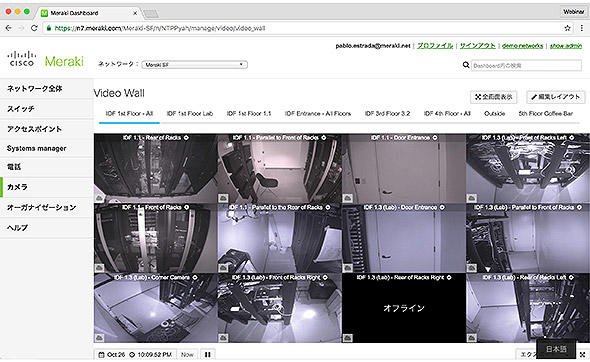Click cloud icon on IDF 1.1 Parallel to Front feed
The width and height of the screenshot is (590, 362).
(x=223, y=198)
